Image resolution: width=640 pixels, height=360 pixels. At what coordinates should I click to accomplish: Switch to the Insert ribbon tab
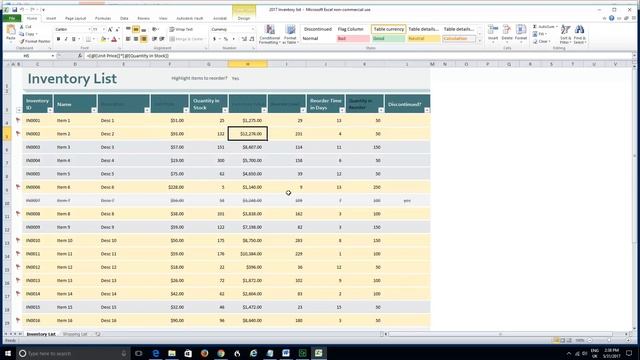tap(51, 18)
